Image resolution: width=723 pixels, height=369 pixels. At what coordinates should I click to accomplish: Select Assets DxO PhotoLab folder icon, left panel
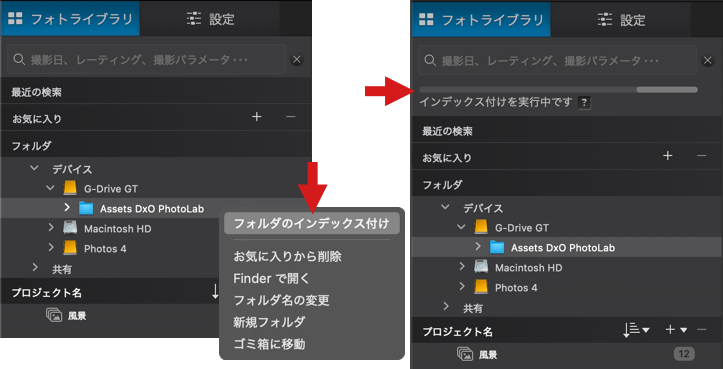[86, 208]
